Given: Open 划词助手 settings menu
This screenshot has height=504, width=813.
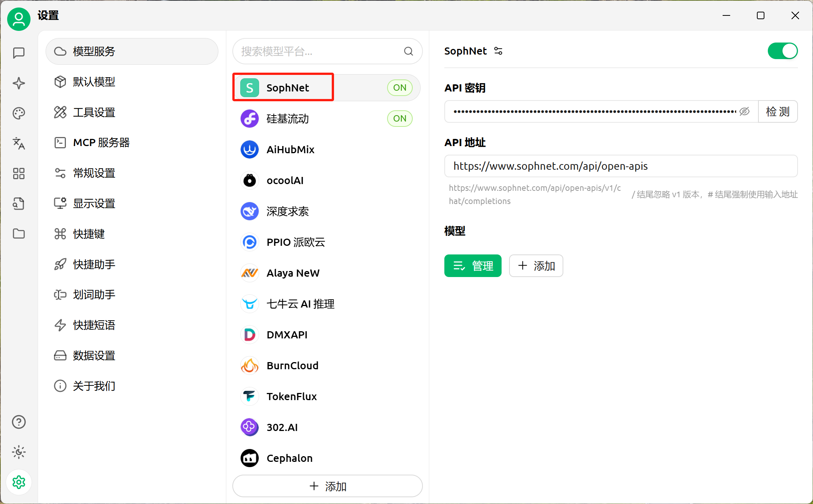Looking at the screenshot, I should 132,295.
